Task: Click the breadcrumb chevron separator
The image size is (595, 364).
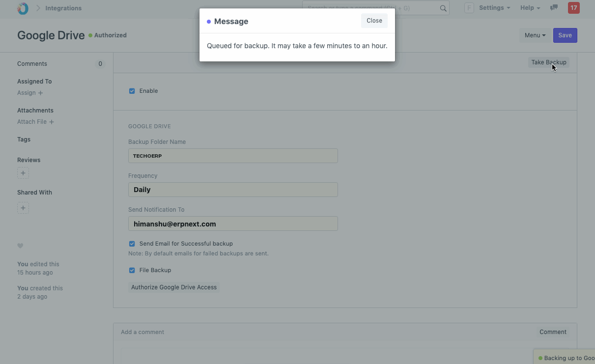Action: pos(38,8)
